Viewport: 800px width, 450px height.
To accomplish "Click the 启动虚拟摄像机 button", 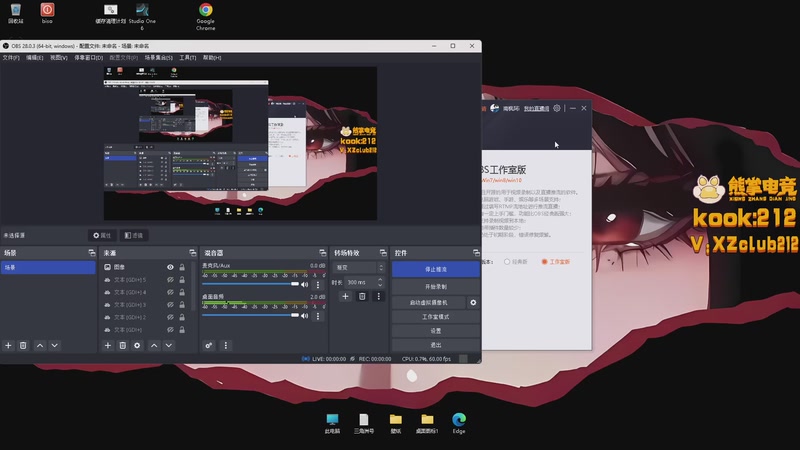I will click(x=429, y=303).
